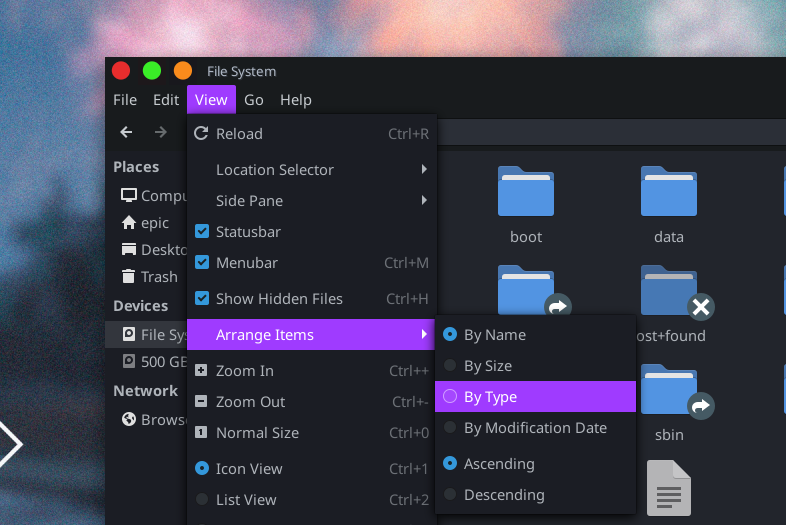Open the File menu
Image resolution: width=786 pixels, height=525 pixels.
125,100
